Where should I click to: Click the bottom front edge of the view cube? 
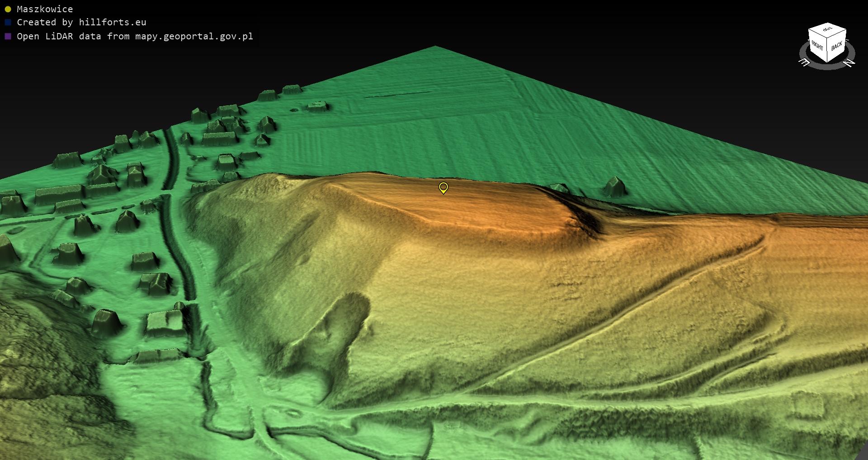pyautogui.click(x=827, y=60)
